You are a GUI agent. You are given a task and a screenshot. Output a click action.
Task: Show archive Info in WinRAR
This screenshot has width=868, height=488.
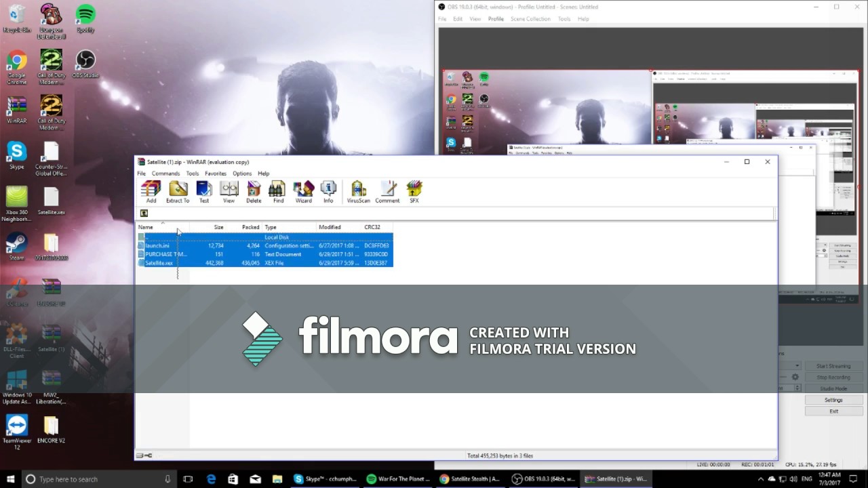328,192
